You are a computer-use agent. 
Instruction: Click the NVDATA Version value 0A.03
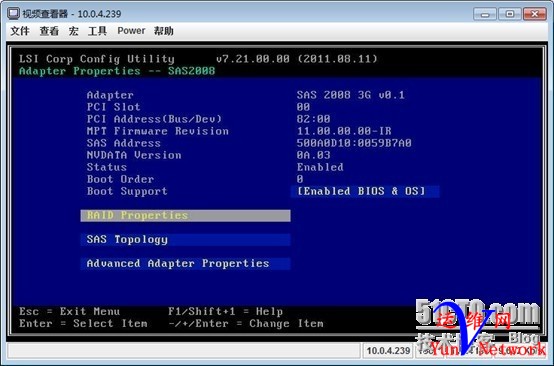(x=313, y=155)
